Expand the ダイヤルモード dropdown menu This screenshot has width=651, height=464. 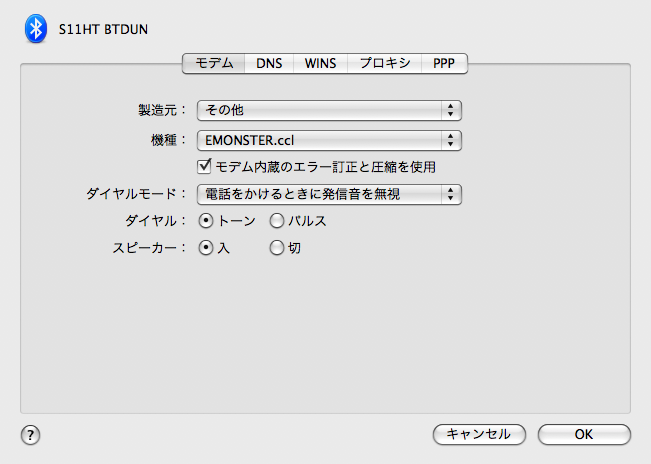[x=329, y=194]
